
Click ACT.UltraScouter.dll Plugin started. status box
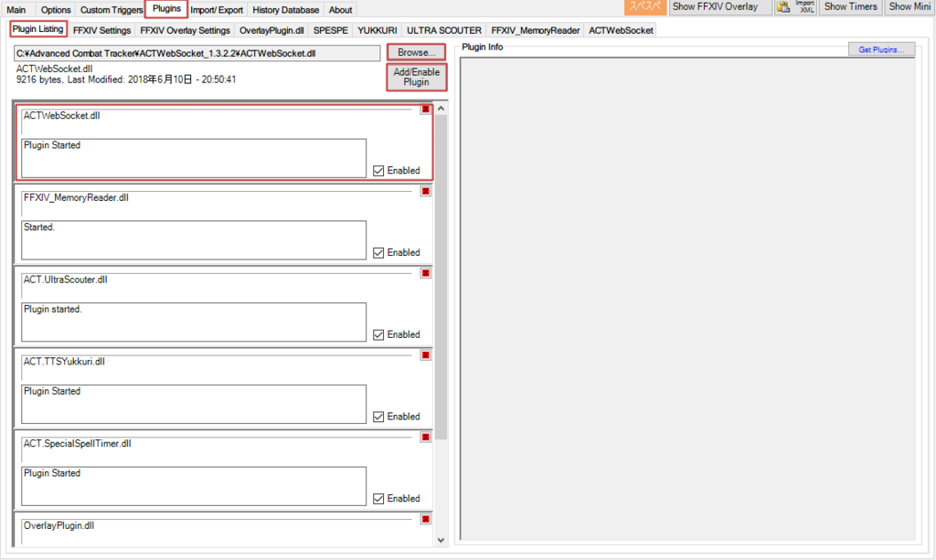[x=194, y=322]
